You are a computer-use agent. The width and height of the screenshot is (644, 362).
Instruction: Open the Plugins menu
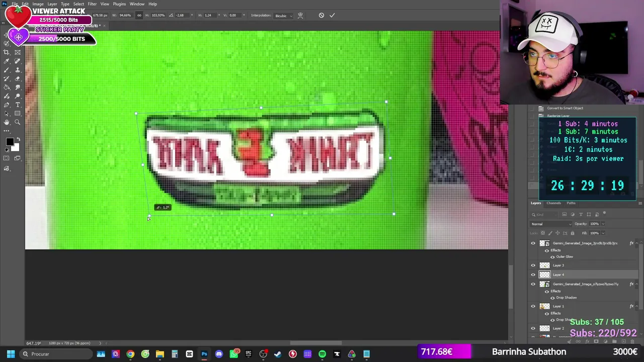pyautogui.click(x=119, y=4)
